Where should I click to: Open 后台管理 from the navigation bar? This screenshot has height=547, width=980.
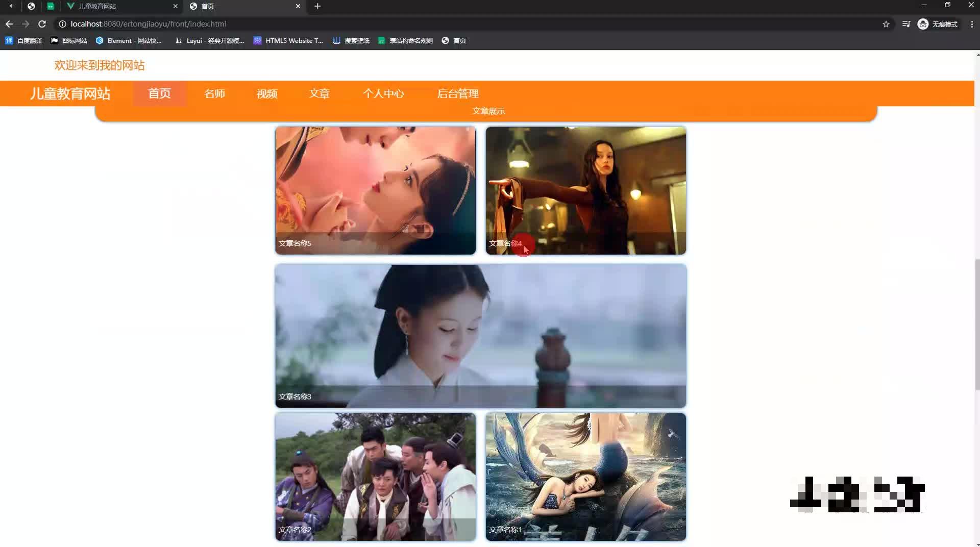458,93
